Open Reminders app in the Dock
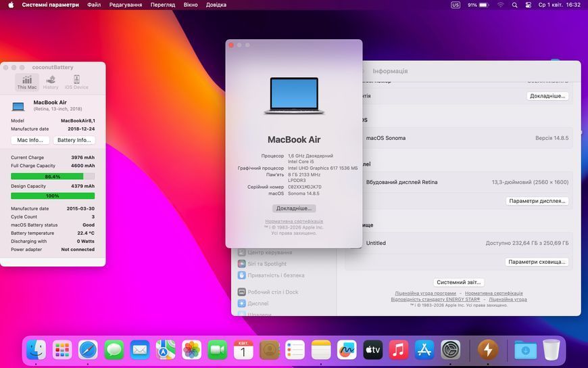 tap(295, 350)
